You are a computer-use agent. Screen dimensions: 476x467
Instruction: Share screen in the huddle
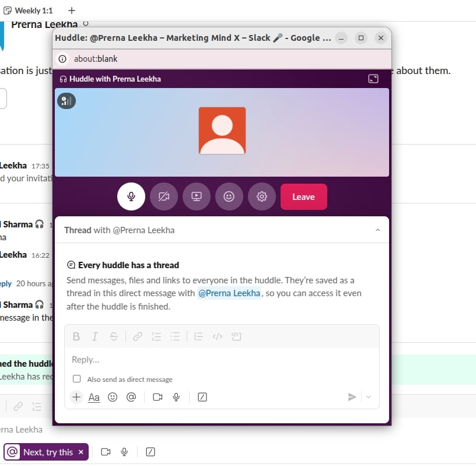(x=197, y=196)
